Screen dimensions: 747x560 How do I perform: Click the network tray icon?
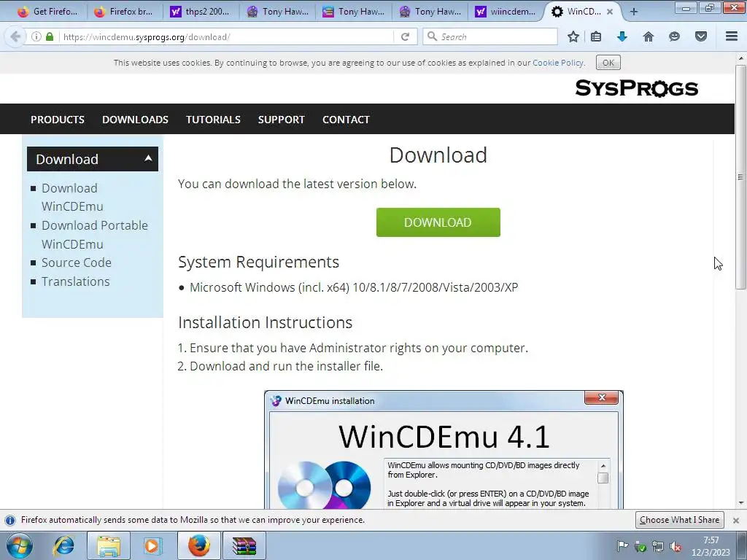pos(658,547)
